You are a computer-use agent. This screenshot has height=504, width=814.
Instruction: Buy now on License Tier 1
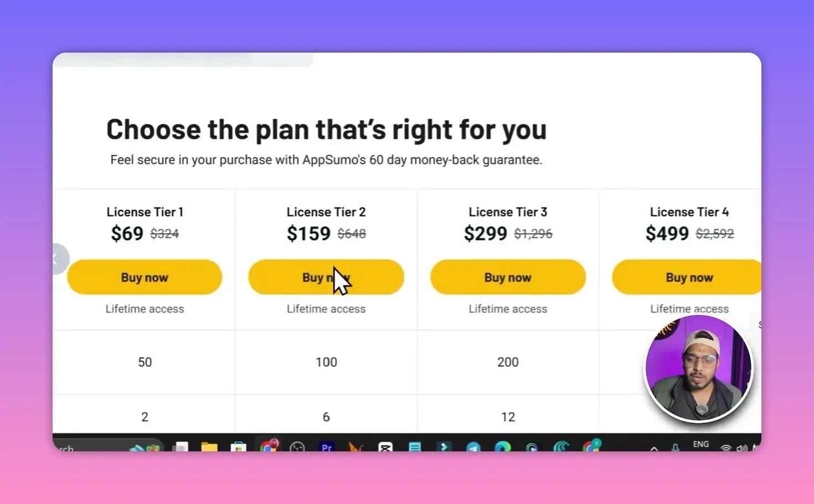(x=145, y=277)
